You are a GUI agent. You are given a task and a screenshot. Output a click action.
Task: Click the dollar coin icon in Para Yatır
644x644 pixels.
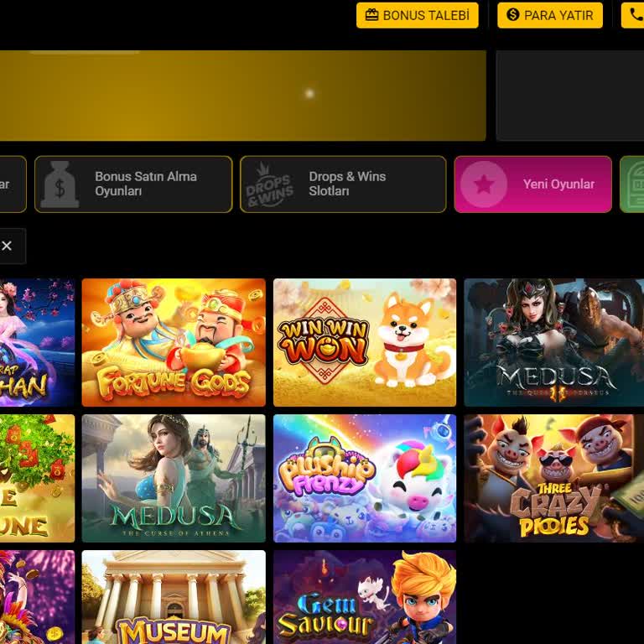512,15
